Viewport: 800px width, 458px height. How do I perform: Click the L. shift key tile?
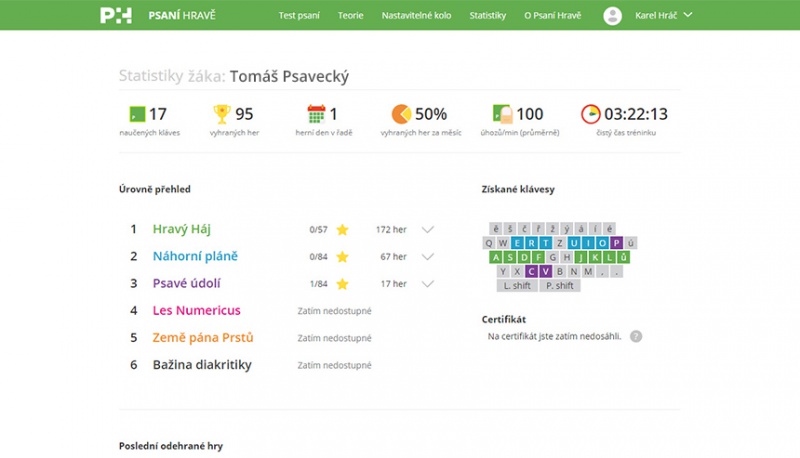pyautogui.click(x=517, y=286)
